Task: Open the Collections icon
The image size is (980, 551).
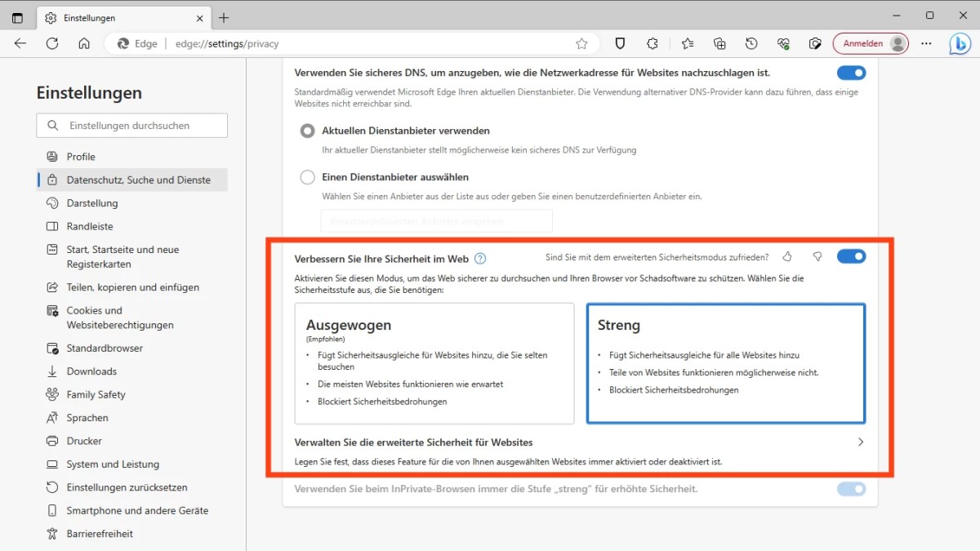Action: [719, 44]
